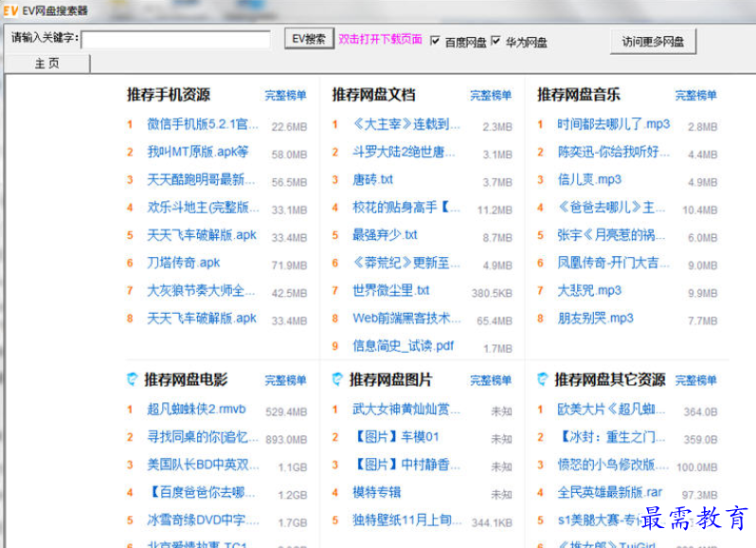Screen dimensions: 756x548
Task: Click the shield icon beside 推荐网盘电影
Action: (132, 379)
